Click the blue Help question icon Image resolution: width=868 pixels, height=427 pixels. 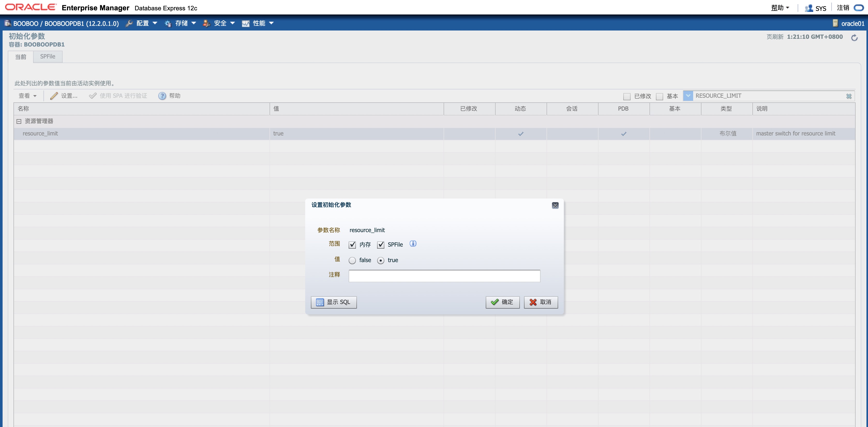pyautogui.click(x=162, y=96)
